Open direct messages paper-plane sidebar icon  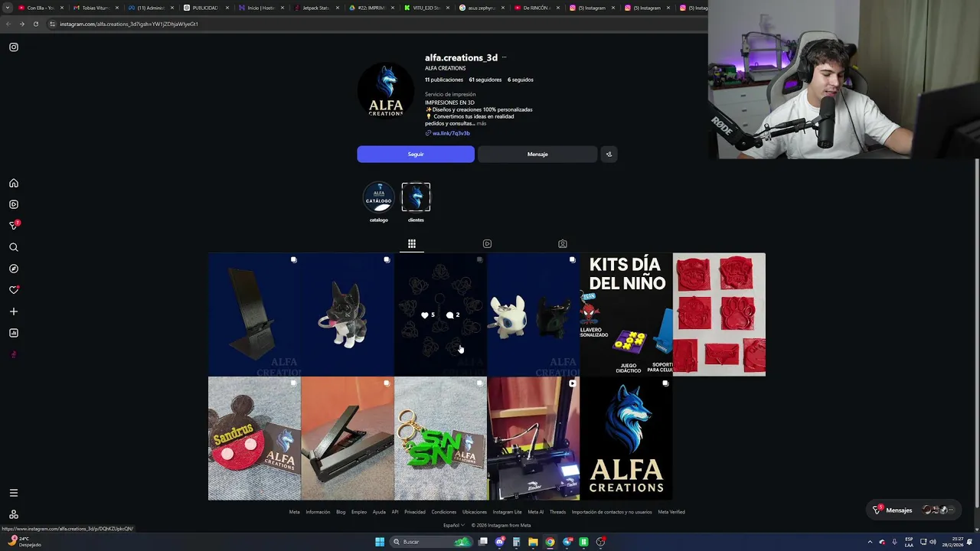tap(14, 226)
